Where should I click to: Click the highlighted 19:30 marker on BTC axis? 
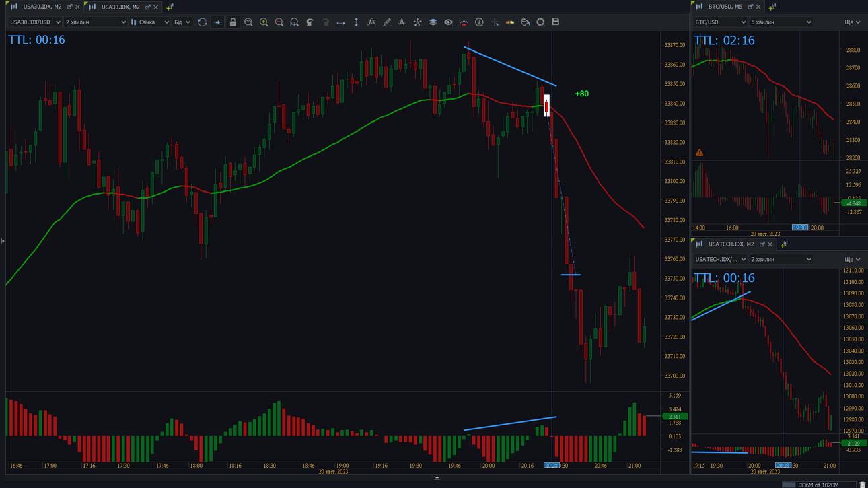click(800, 228)
